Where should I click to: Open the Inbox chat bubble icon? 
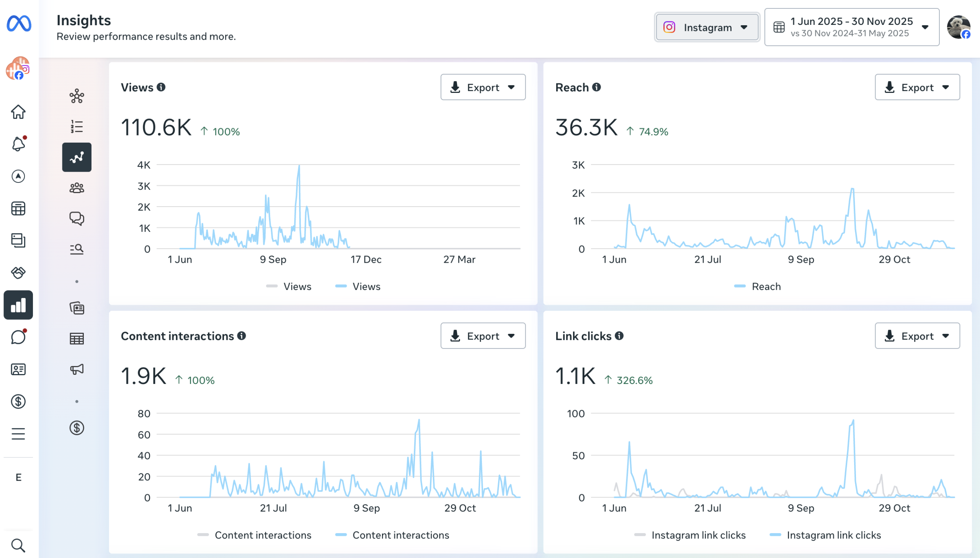click(x=18, y=337)
